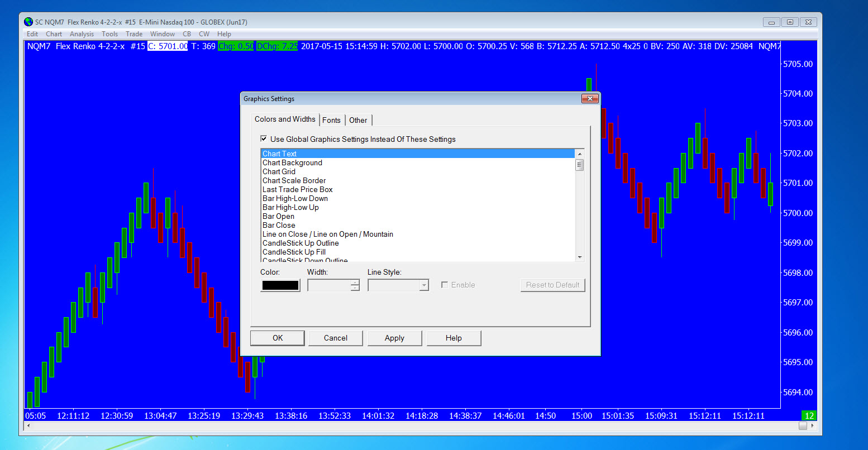The image size is (868, 450).
Task: Click the list scrollbar up arrow
Action: 580,154
